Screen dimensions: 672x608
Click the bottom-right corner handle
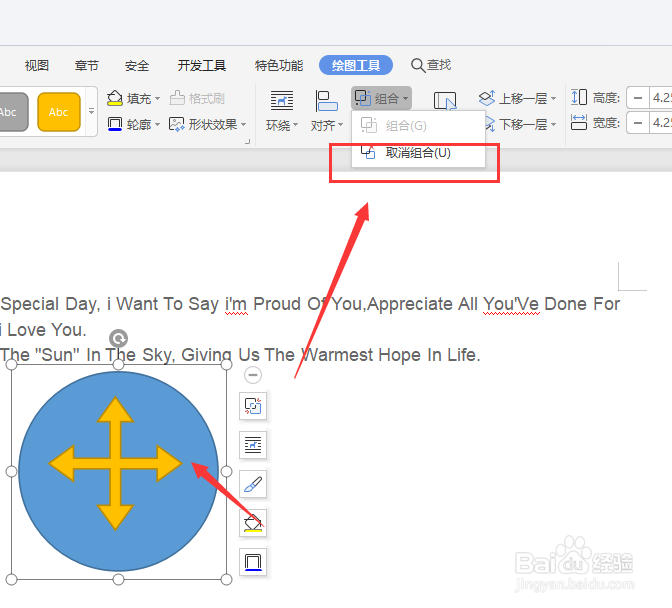point(226,580)
